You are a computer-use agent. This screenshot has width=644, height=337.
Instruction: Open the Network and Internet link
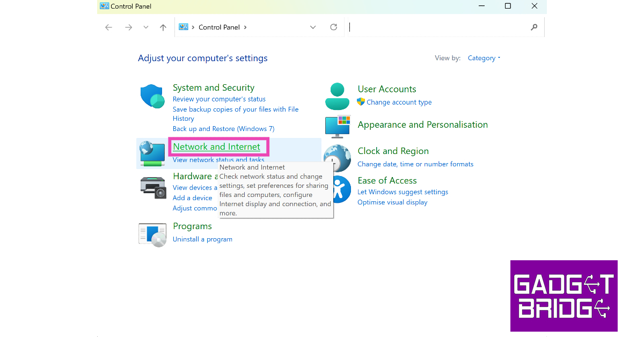pyautogui.click(x=216, y=146)
